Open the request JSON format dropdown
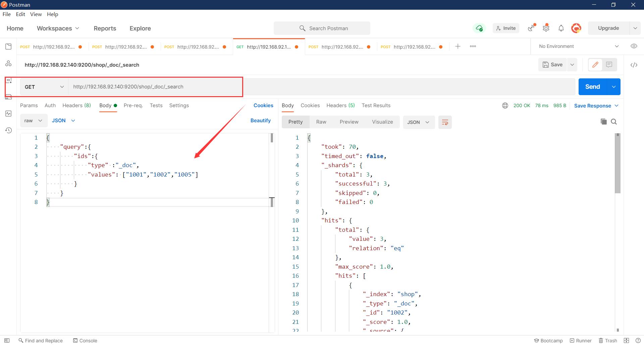644x345 pixels. [x=63, y=121]
